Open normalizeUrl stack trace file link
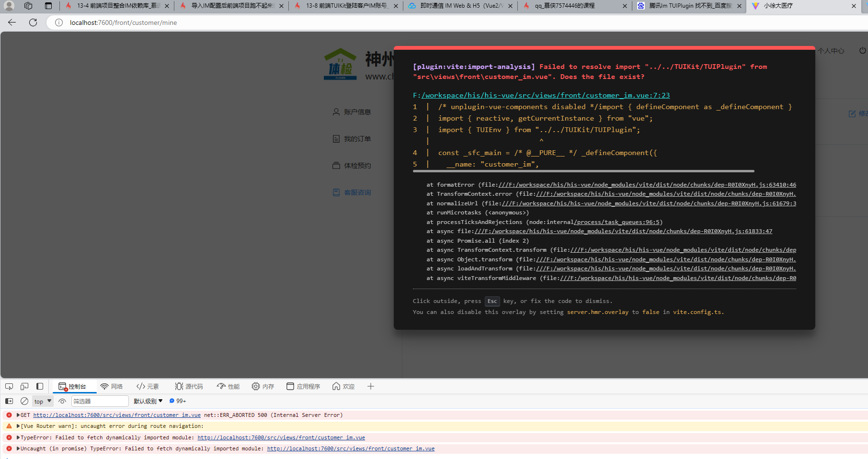 [x=649, y=203]
